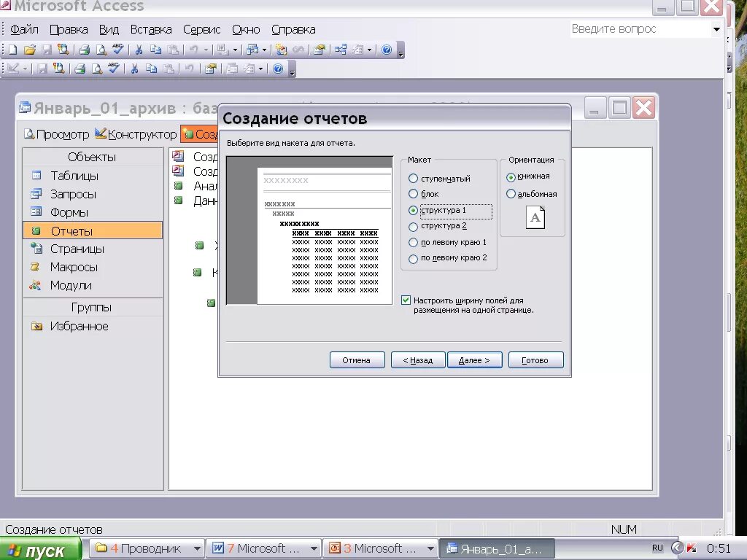
Task: Open the Введите вопрос dropdown arrow
Action: [716, 29]
